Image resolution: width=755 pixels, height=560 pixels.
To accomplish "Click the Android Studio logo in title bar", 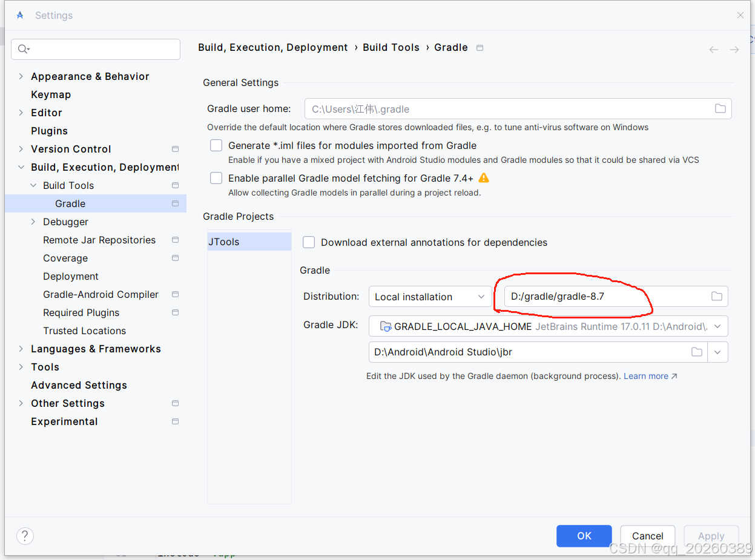I will click(20, 15).
